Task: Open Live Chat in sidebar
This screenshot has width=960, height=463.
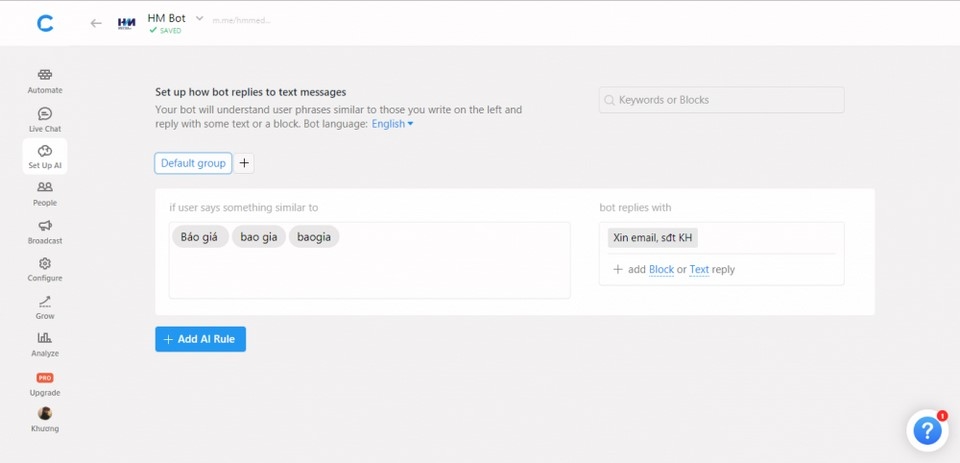Action: (45, 120)
